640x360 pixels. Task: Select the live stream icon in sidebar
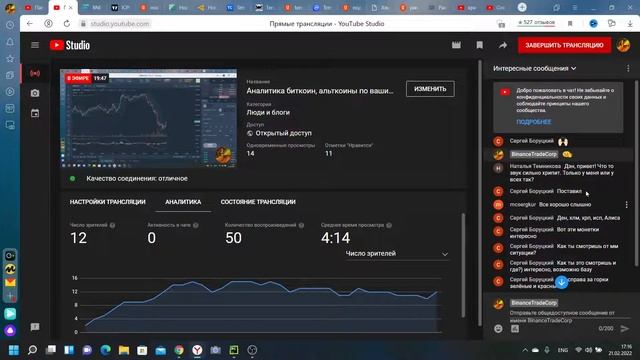[x=35, y=73]
